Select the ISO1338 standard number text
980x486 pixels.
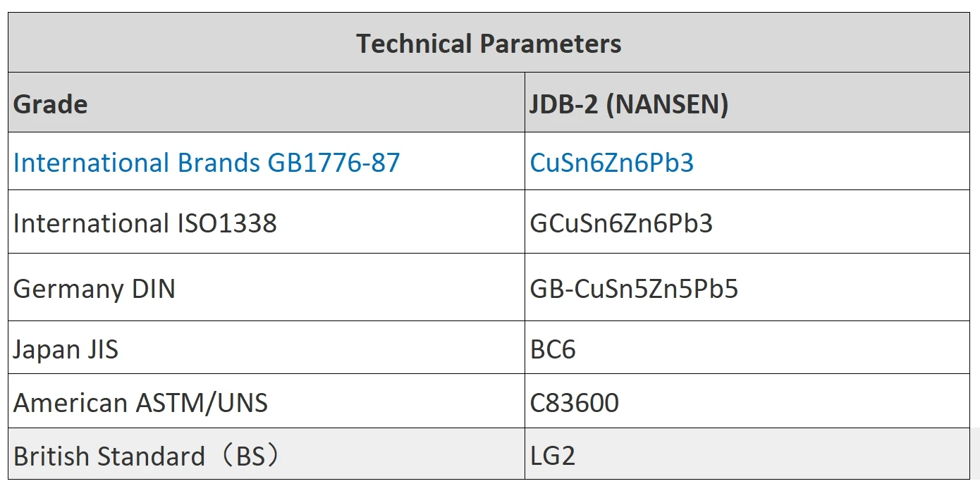tap(223, 223)
